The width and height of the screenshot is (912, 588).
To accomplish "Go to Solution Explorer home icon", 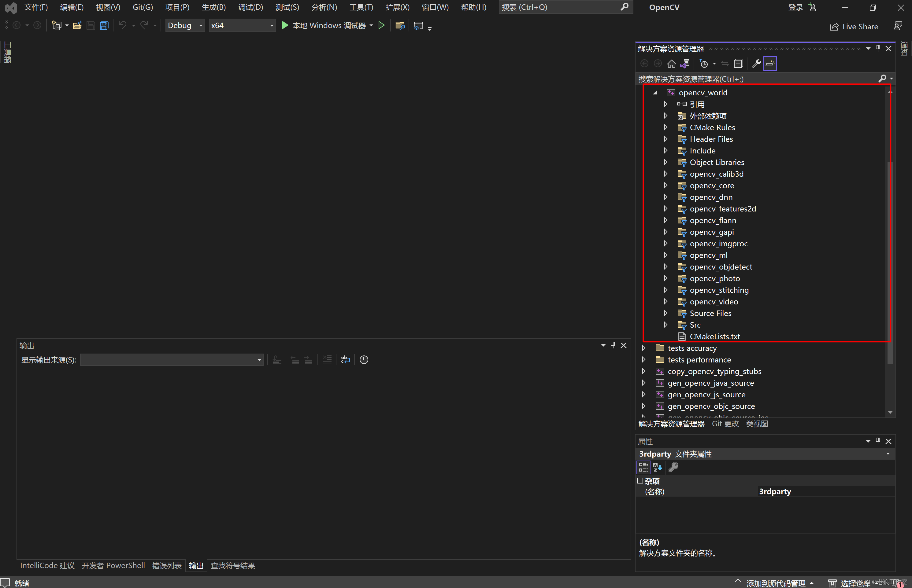I will [671, 63].
